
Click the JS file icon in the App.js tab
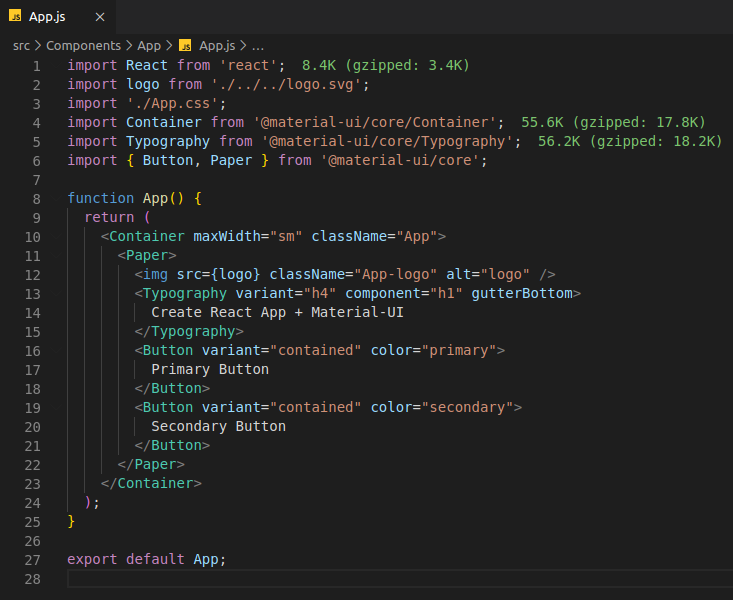point(15,16)
